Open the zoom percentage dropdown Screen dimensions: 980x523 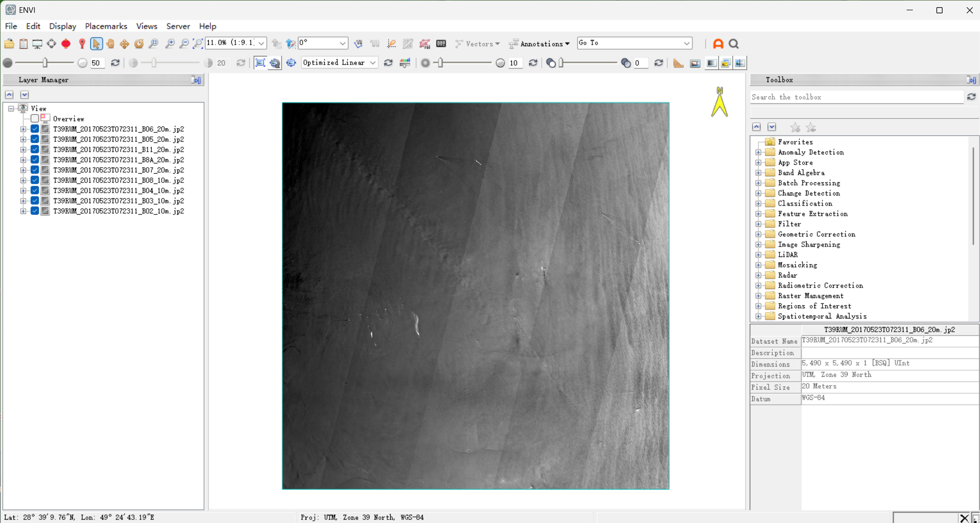pyautogui.click(x=261, y=44)
